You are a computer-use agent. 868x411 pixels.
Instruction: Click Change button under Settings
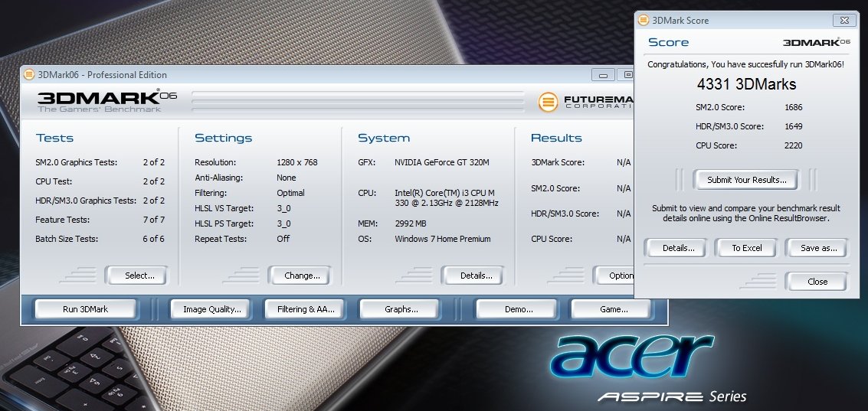[302, 276]
